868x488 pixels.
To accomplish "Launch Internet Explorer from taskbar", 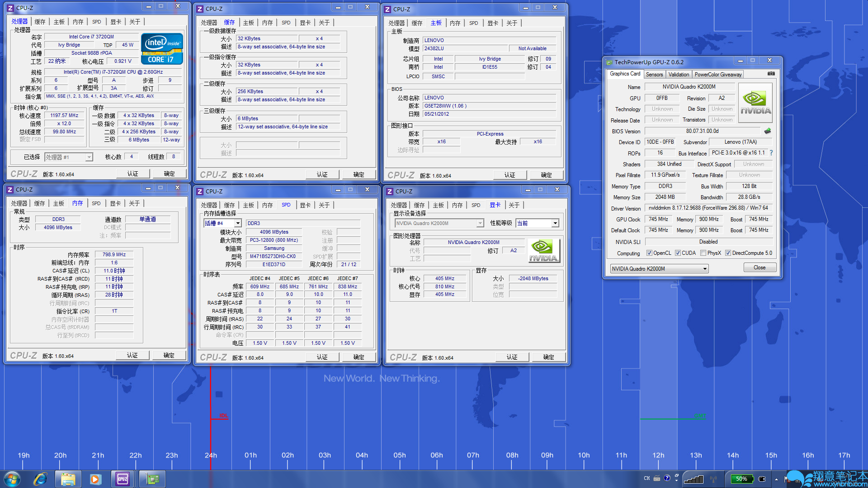I will click(41, 479).
